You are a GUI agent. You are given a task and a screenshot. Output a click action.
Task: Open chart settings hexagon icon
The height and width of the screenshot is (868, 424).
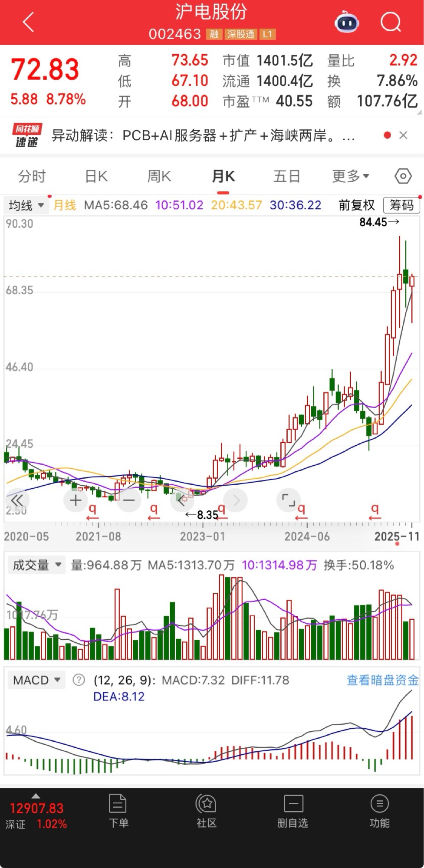[x=403, y=176]
